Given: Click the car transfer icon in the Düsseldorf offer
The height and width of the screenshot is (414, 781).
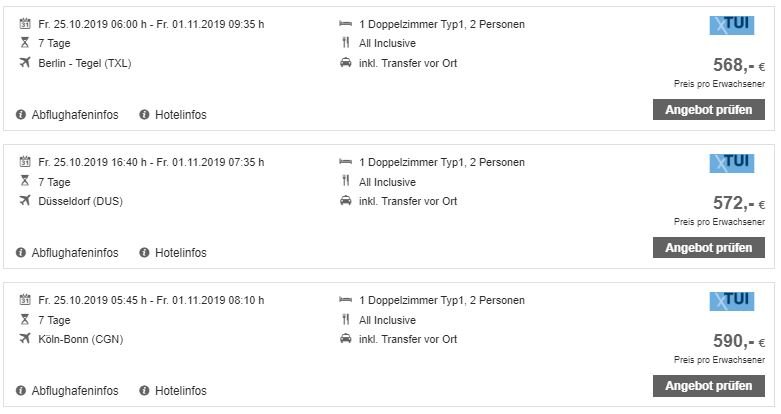Looking at the screenshot, I should (x=345, y=201).
